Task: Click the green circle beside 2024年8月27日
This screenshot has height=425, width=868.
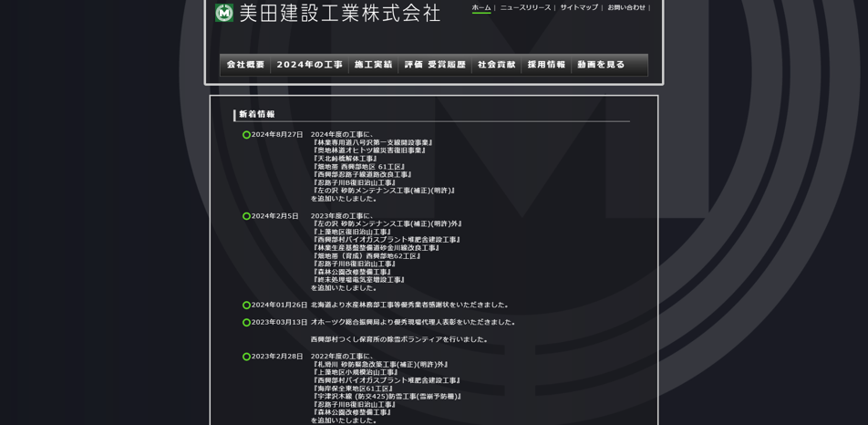Action: pyautogui.click(x=246, y=135)
